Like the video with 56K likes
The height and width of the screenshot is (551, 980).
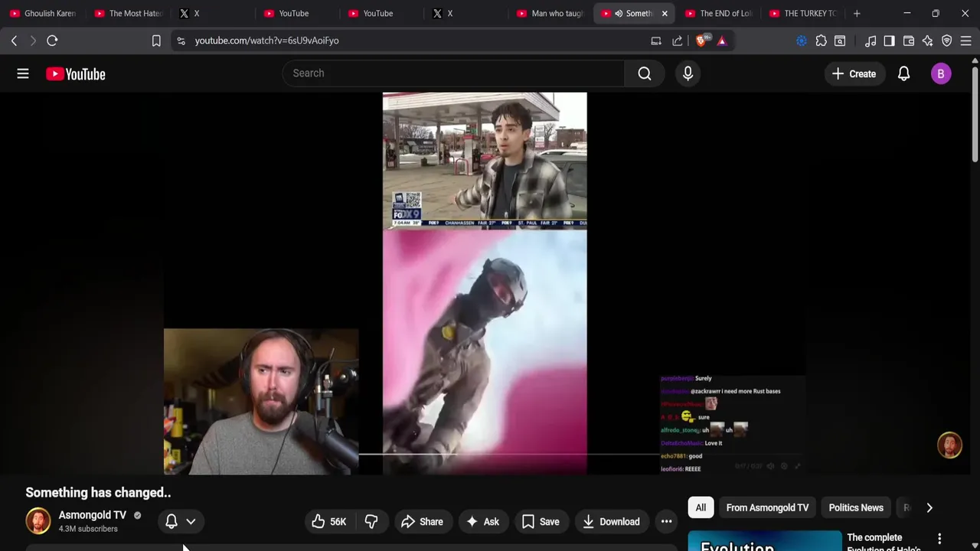pyautogui.click(x=329, y=521)
